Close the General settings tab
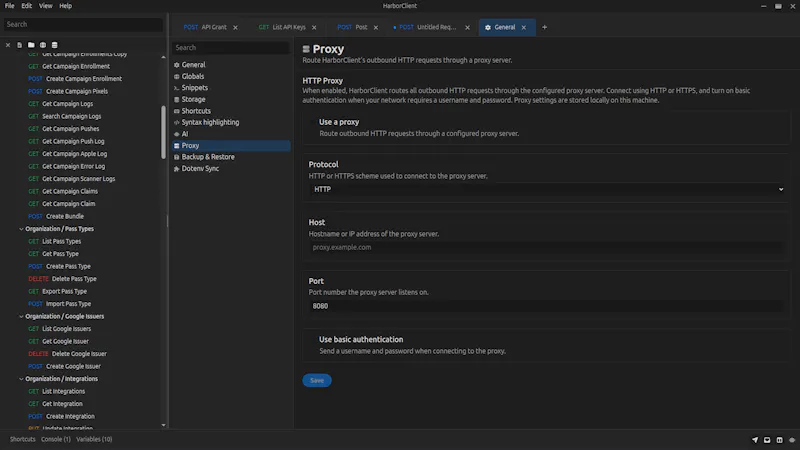The width and height of the screenshot is (800, 450). (523, 28)
